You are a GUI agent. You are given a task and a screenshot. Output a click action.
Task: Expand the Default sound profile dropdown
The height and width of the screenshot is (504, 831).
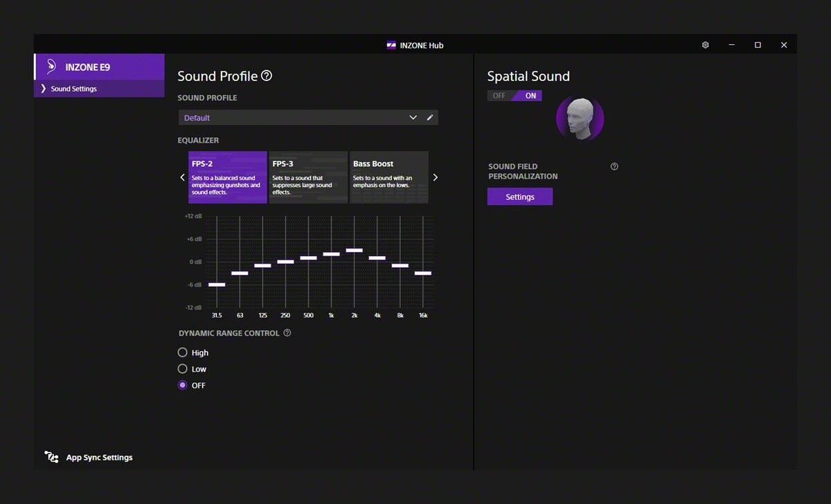tap(413, 118)
